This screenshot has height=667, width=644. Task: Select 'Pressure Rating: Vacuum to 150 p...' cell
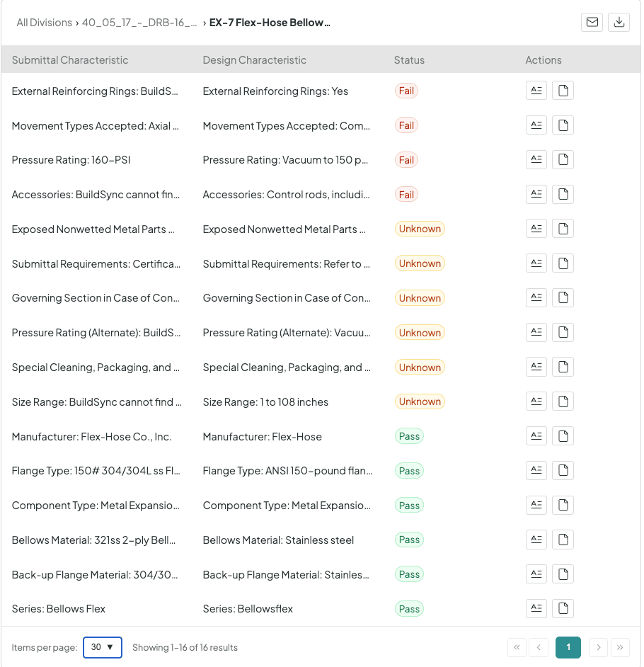pos(285,160)
